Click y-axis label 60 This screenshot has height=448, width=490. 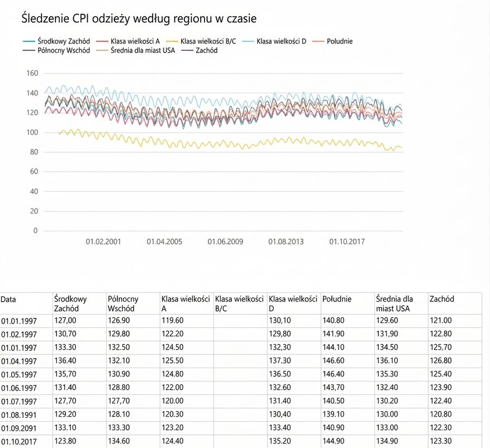coord(34,171)
